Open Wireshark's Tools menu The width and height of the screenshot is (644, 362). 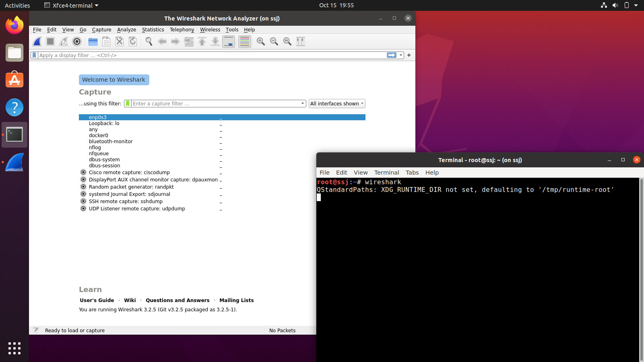click(x=232, y=30)
